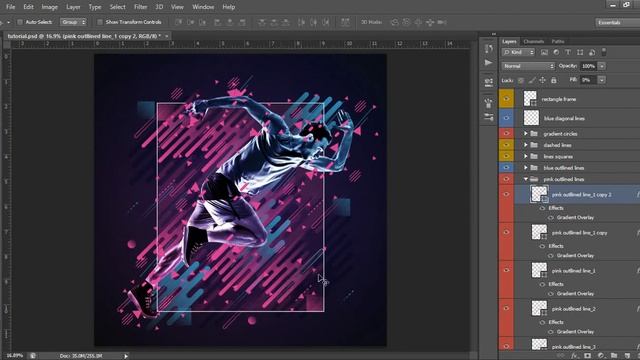The image size is (640, 360).
Task: Click the fx add layer style icon
Action: click(575, 356)
